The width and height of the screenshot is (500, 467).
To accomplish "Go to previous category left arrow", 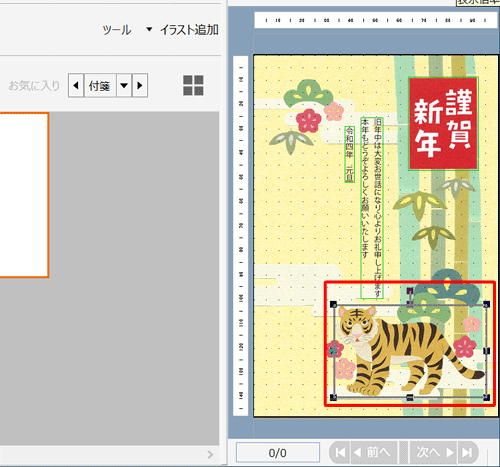I will click(76, 86).
